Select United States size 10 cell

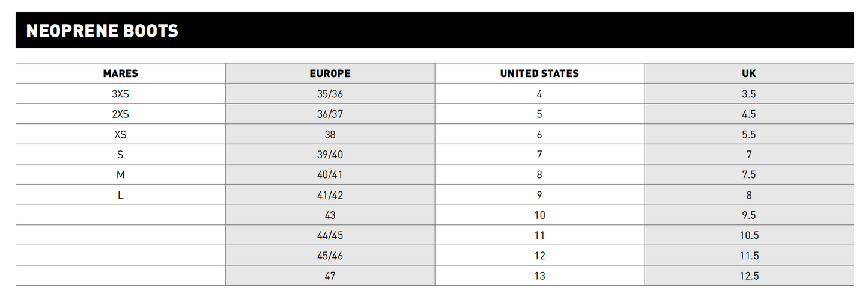tap(539, 215)
